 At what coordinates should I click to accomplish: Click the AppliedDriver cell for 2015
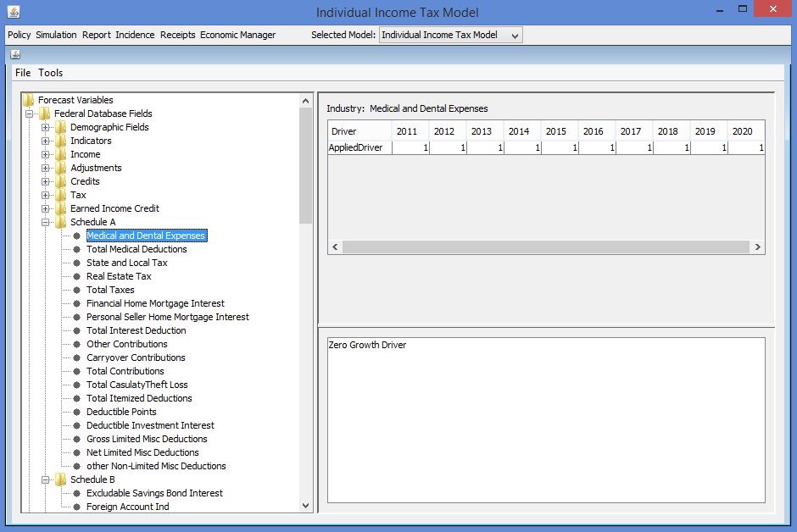tap(560, 147)
